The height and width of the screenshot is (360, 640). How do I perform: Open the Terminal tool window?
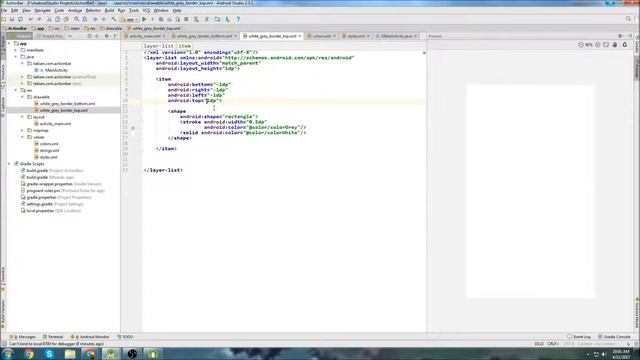(x=53, y=337)
